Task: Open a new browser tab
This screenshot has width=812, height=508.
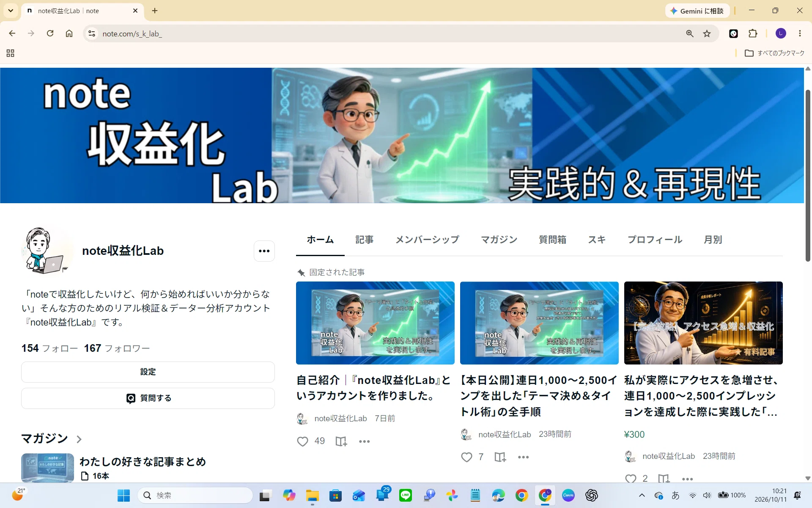Action: (x=155, y=11)
